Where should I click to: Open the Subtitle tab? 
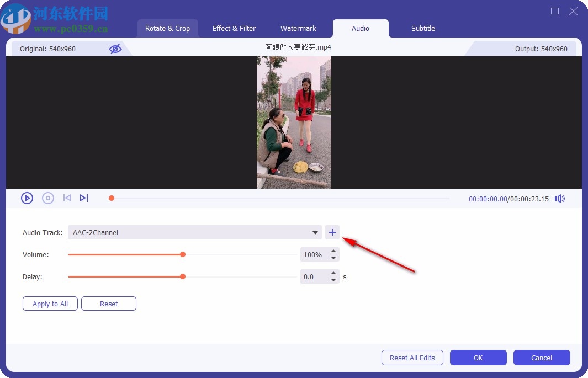422,28
